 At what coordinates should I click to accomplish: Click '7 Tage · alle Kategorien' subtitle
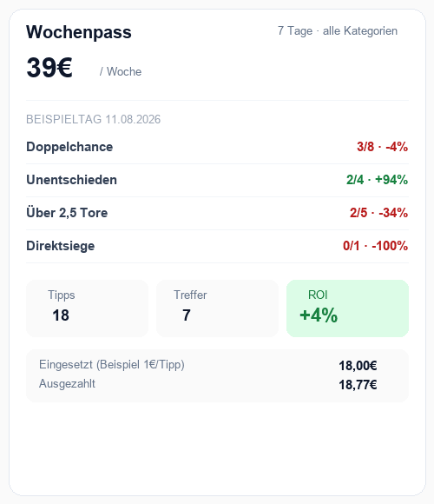point(338,31)
